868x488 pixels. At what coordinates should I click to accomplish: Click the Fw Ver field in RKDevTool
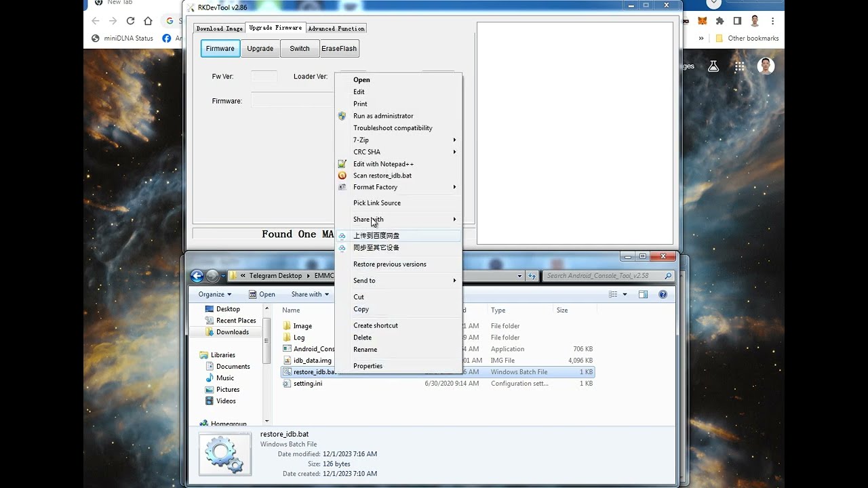(x=264, y=77)
